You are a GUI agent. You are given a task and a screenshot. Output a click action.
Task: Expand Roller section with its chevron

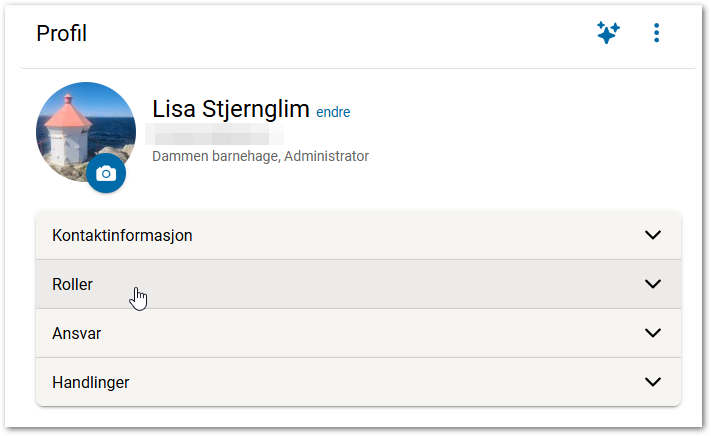click(x=653, y=284)
